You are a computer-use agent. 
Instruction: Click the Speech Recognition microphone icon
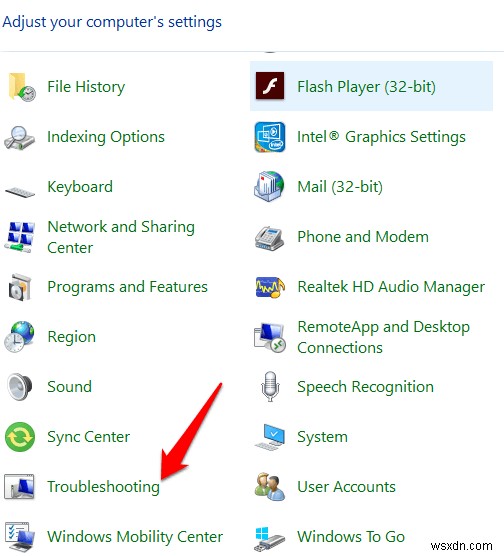(x=270, y=387)
